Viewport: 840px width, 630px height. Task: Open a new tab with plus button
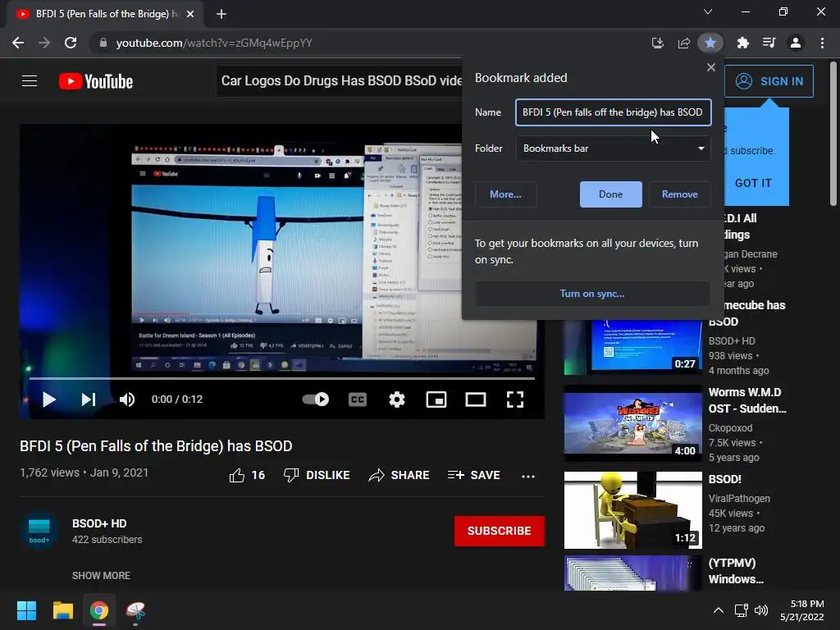[221, 14]
